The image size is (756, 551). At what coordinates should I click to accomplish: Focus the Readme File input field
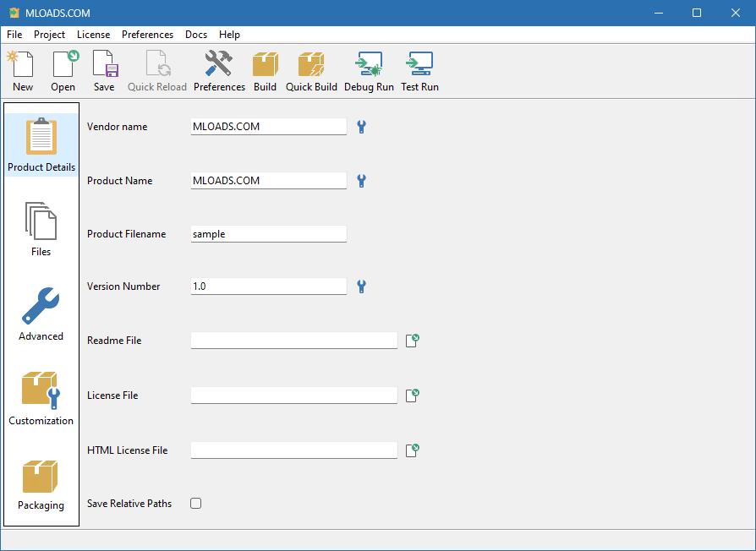[x=294, y=341]
